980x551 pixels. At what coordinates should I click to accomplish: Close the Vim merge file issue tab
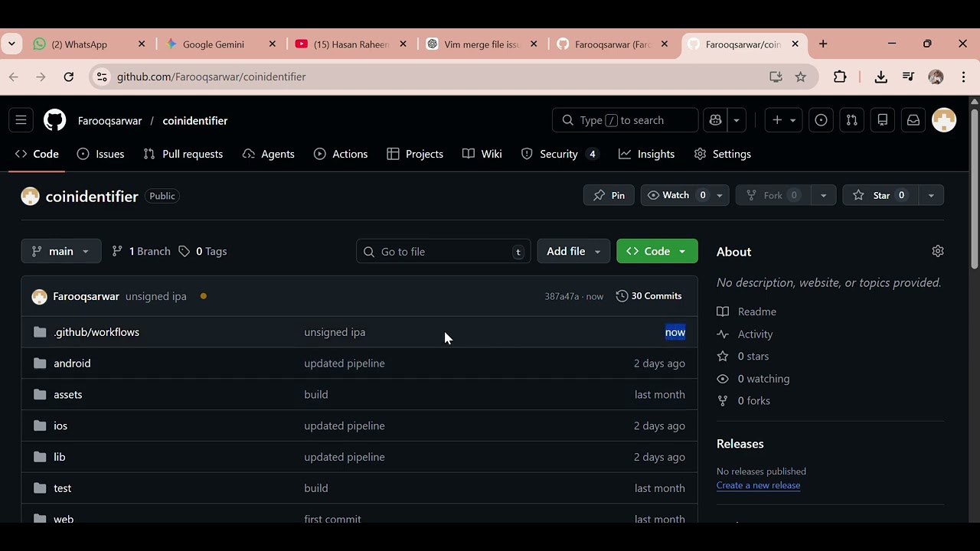534,44
